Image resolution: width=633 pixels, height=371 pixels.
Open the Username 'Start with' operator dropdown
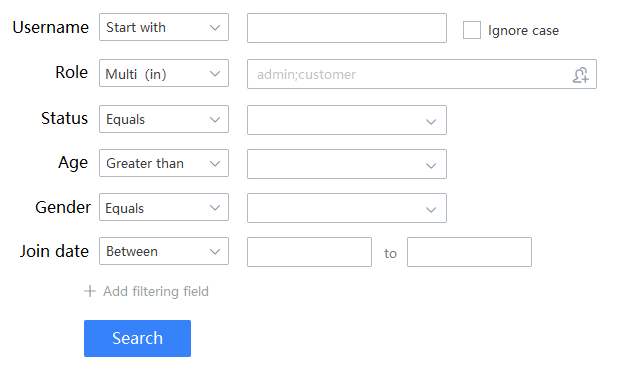point(164,27)
